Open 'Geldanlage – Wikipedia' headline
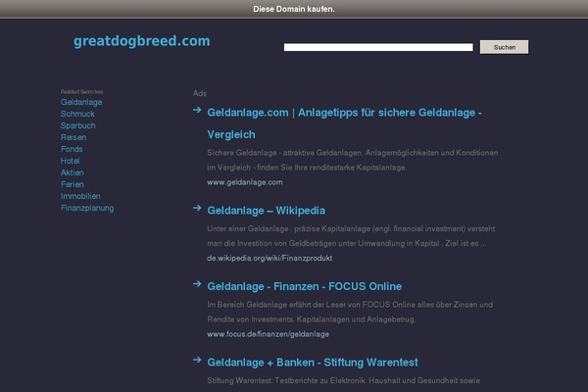 (267, 211)
